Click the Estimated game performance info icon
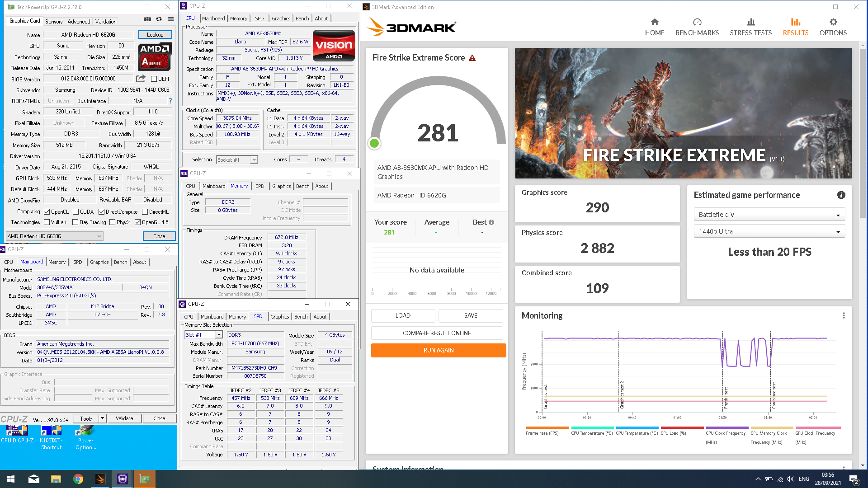This screenshot has height=488, width=868. pos(841,195)
